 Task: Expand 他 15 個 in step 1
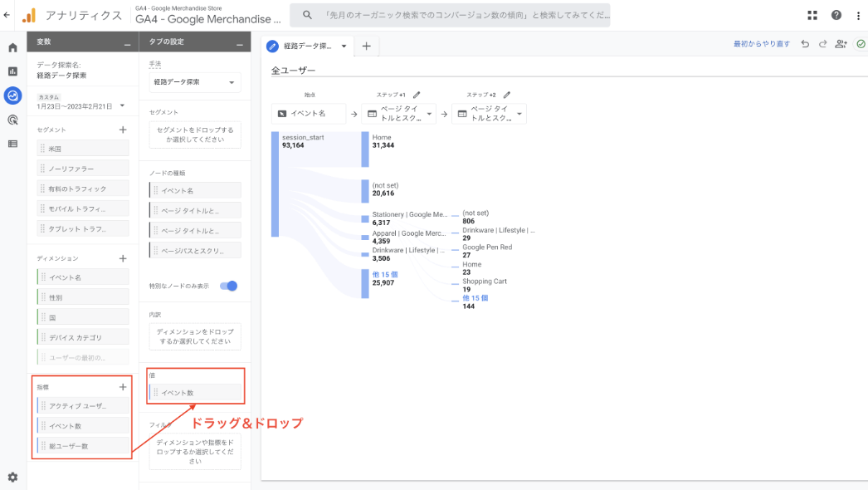(385, 274)
